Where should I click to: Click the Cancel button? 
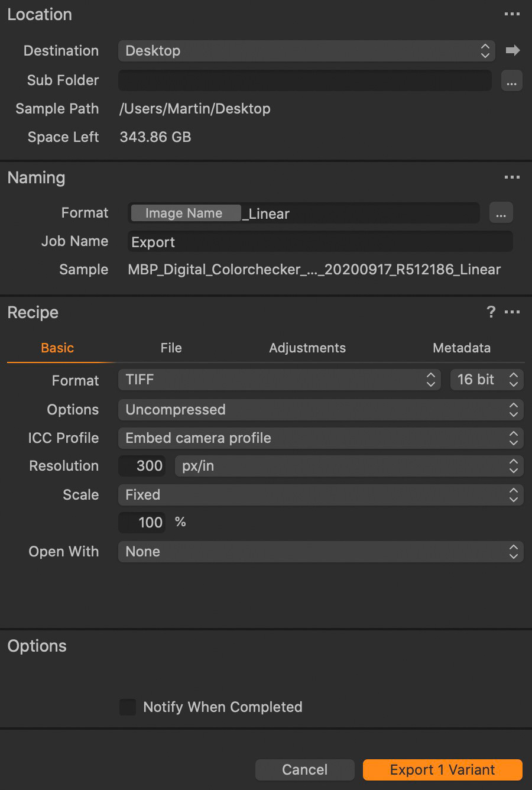coord(304,770)
